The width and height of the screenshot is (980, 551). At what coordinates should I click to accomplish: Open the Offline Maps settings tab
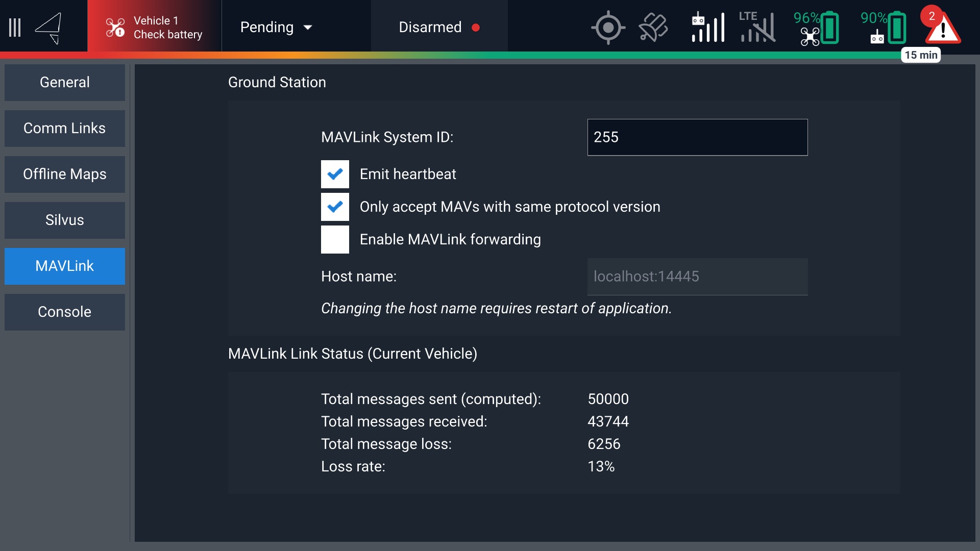click(65, 174)
